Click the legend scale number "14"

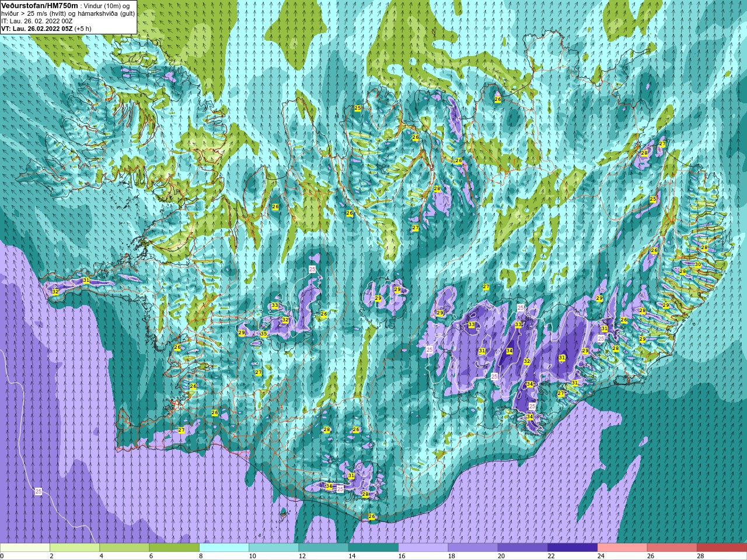[352, 556]
